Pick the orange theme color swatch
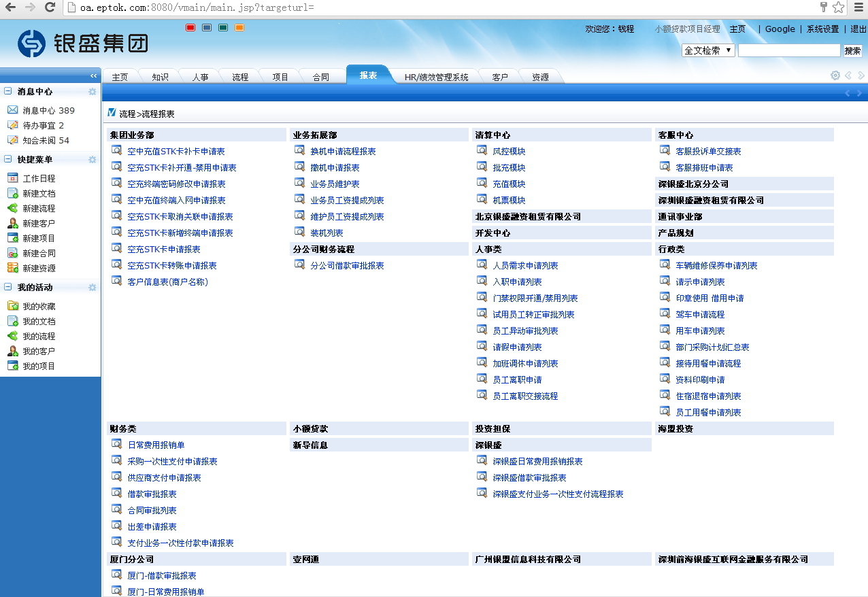868x597 pixels. point(239,28)
